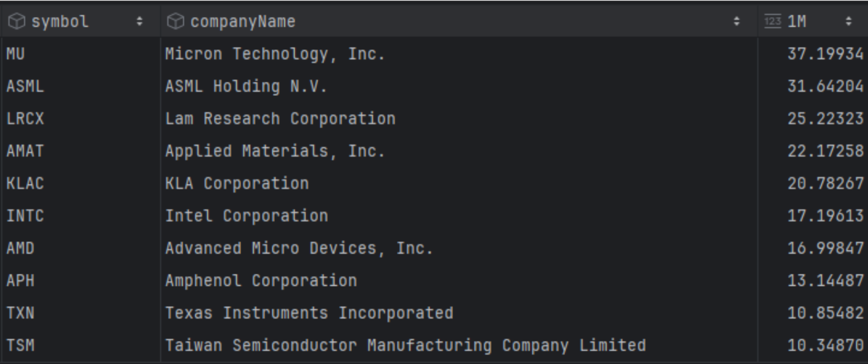Click the cube icon beside the symbol header
This screenshot has width=868, height=364.
click(x=17, y=22)
